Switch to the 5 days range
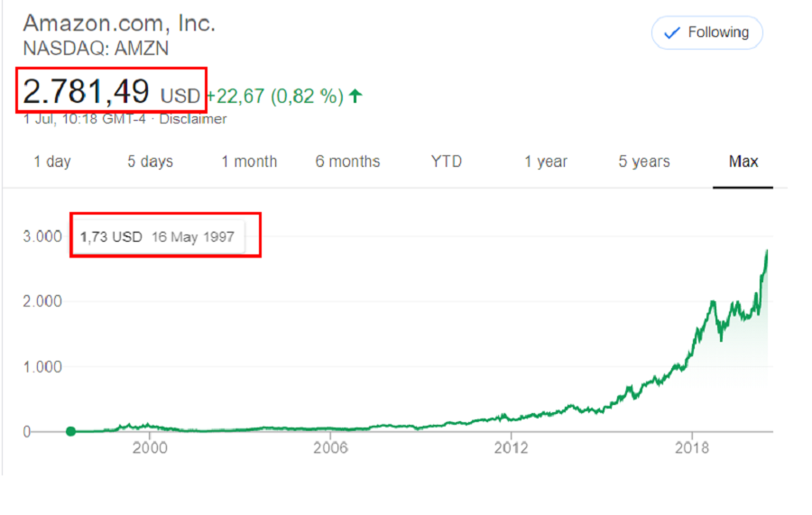Screen dimensions: 812x515 150,161
